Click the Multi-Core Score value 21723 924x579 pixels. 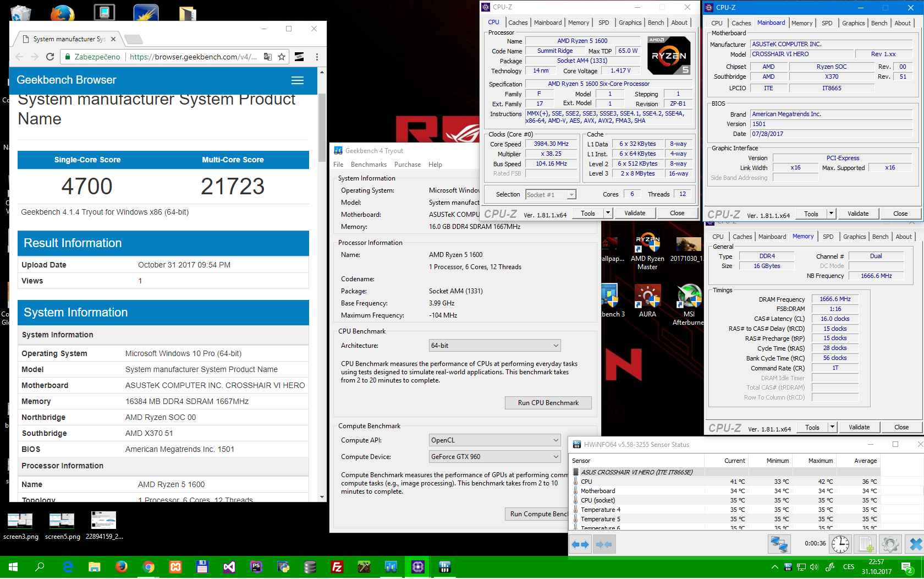(x=233, y=186)
